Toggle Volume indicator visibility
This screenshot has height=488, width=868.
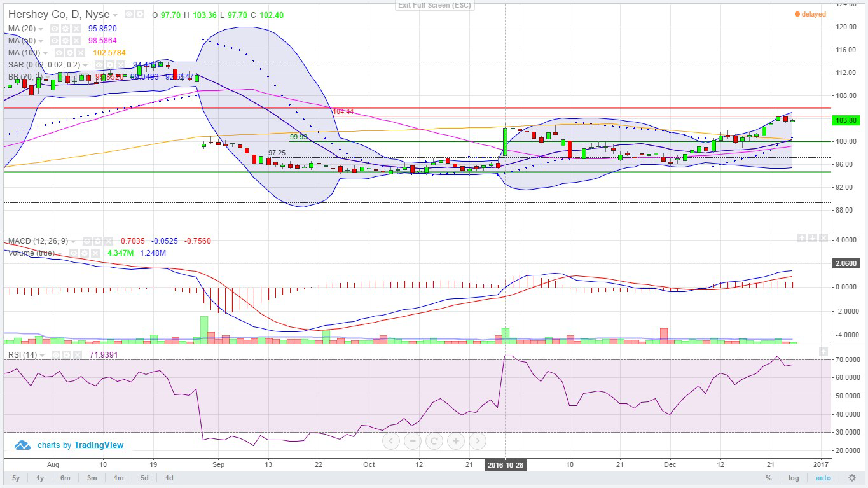[x=74, y=253]
